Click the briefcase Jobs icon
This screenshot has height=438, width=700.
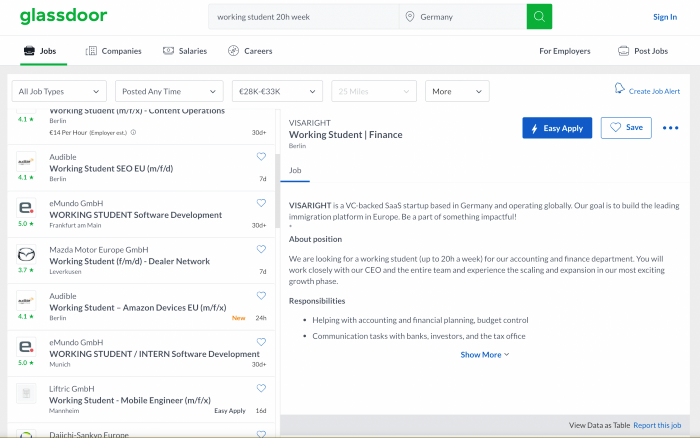coord(29,50)
